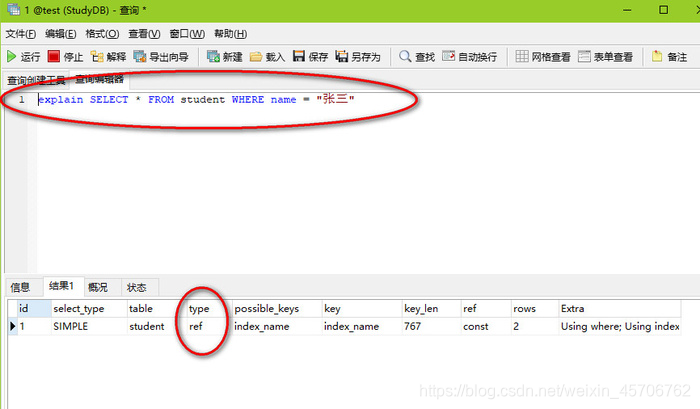700x409 pixels.
Task: Click the Navicat window title icon
Action: [13, 9]
